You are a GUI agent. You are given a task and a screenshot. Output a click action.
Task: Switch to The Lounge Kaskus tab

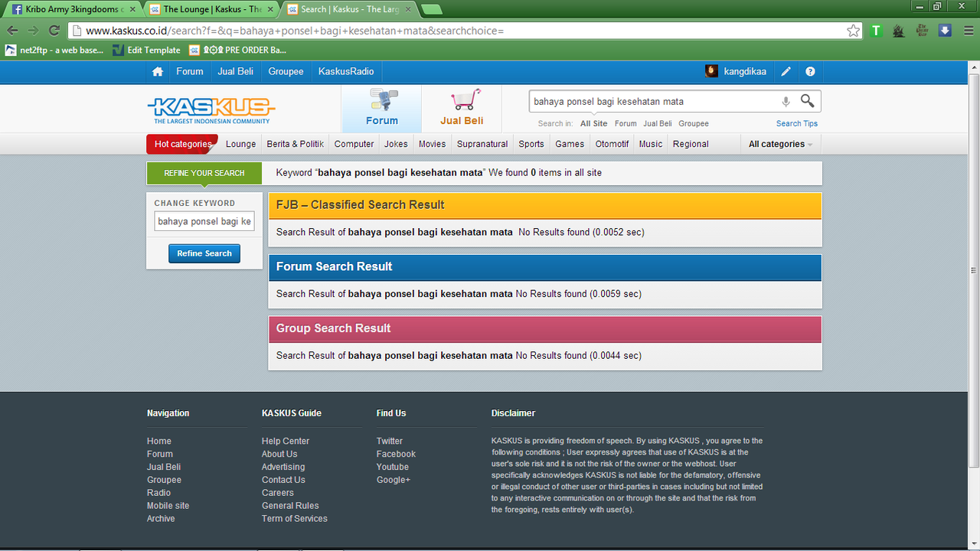[x=212, y=9]
